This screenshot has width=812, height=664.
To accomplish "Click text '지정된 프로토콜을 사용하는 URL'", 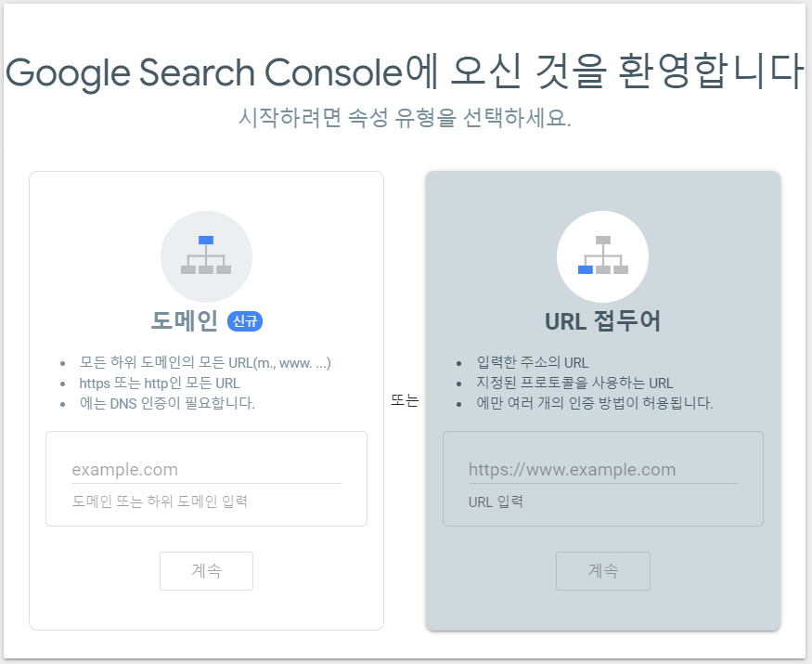I will click(x=574, y=383).
